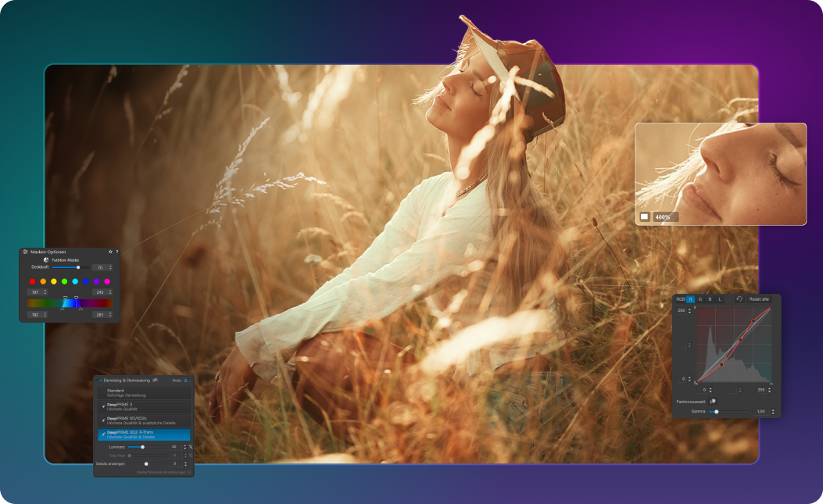
Task: Click the Gamma value stepper arrows
Action: 773,412
